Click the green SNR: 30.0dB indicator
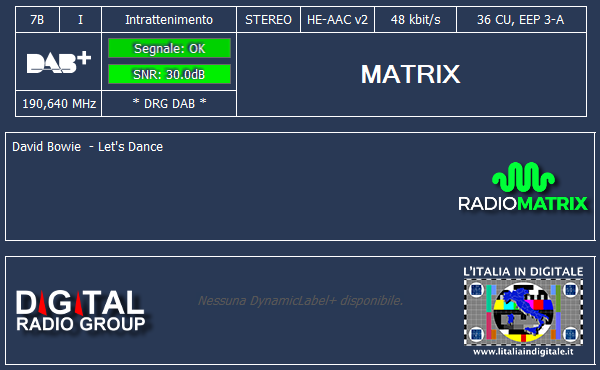The width and height of the screenshot is (600, 370). (x=170, y=74)
